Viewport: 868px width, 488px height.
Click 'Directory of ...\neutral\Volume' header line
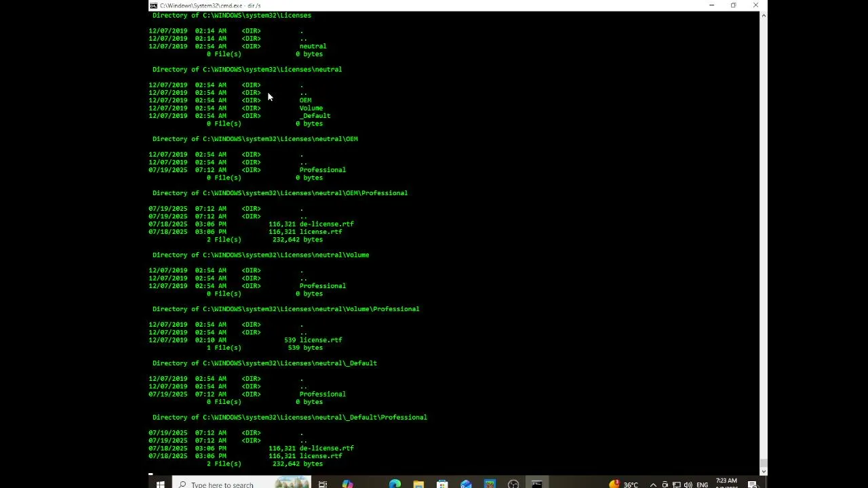point(261,255)
